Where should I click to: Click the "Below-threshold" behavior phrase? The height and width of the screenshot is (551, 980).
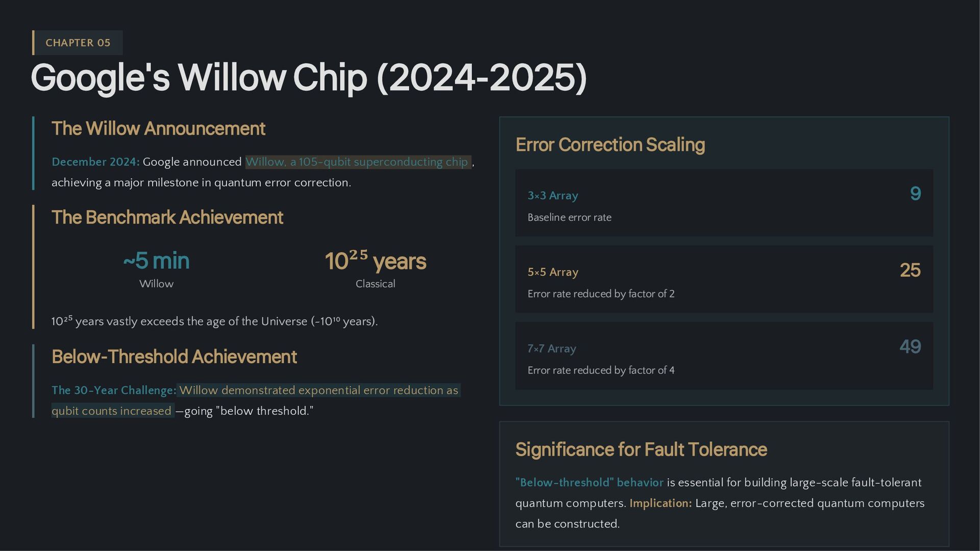coord(590,483)
